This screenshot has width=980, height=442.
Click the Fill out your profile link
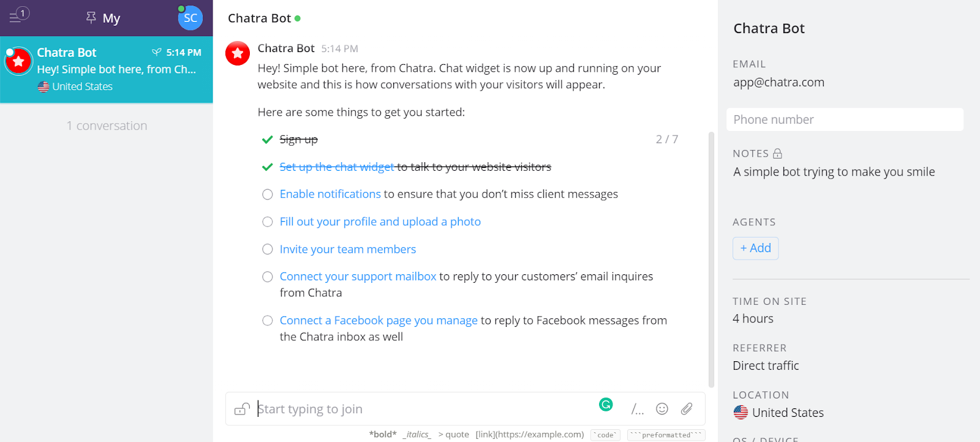point(380,222)
